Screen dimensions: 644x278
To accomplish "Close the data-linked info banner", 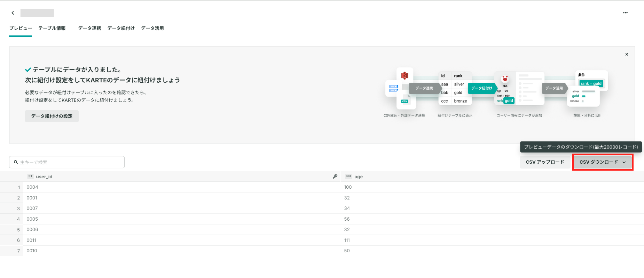I will [627, 55].
